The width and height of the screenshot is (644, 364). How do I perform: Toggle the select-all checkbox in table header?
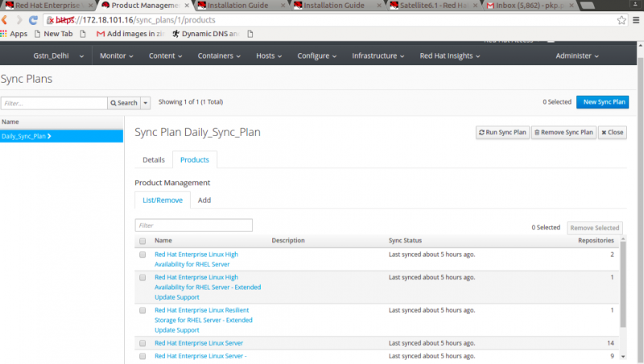(x=142, y=241)
